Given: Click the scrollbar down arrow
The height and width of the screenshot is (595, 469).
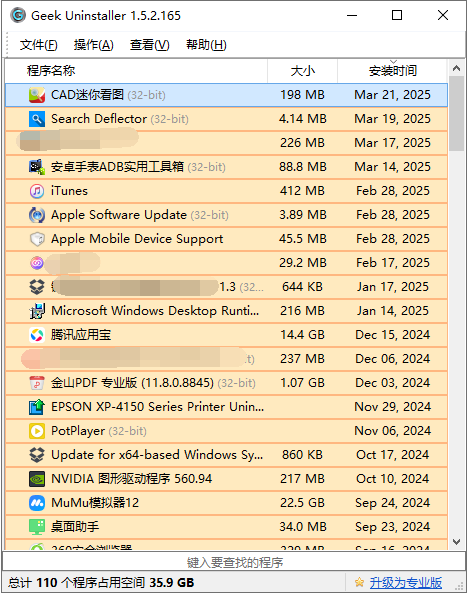Looking at the screenshot, I should (x=456, y=541).
